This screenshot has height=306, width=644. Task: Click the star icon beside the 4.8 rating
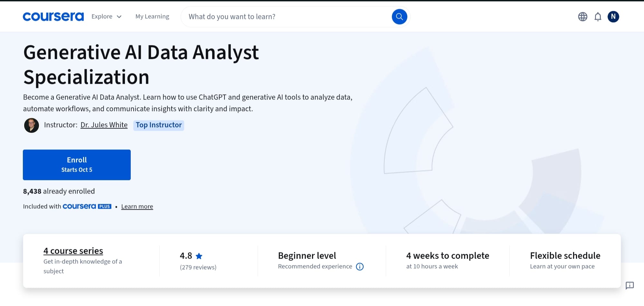coord(199,255)
